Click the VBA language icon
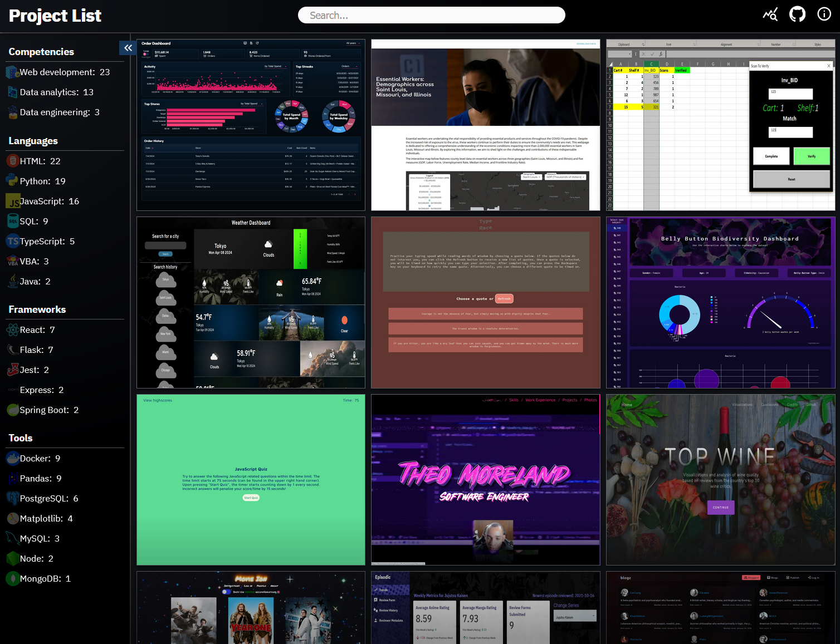The height and width of the screenshot is (644, 840). [13, 262]
